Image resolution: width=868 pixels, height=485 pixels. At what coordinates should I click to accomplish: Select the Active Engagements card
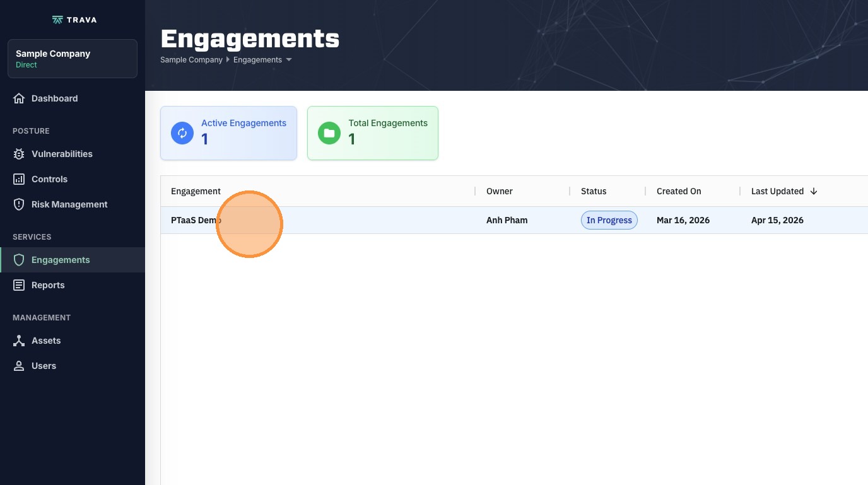click(x=228, y=133)
